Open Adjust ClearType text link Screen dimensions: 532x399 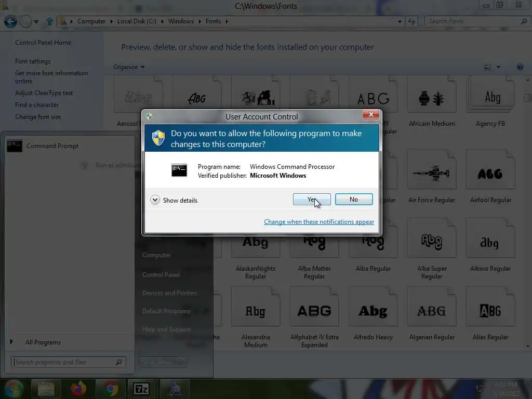coord(44,93)
